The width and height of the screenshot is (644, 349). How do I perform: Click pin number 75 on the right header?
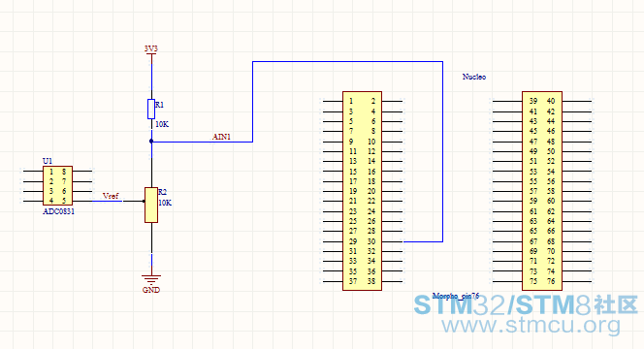click(x=533, y=281)
